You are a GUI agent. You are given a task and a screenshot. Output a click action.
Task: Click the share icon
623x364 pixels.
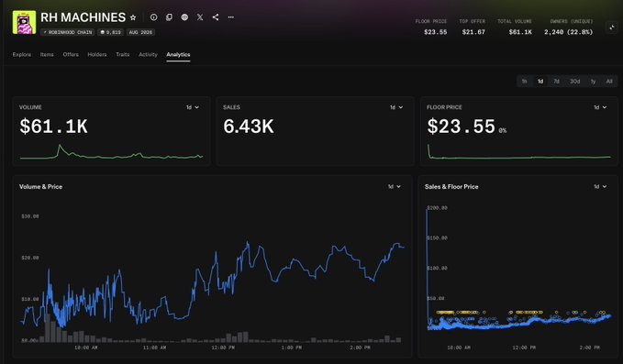[x=216, y=17]
